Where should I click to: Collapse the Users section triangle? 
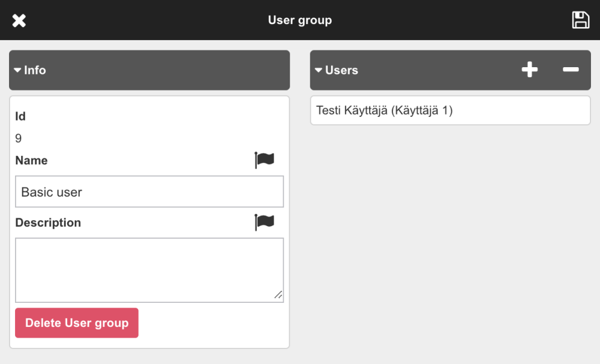pyautogui.click(x=319, y=70)
